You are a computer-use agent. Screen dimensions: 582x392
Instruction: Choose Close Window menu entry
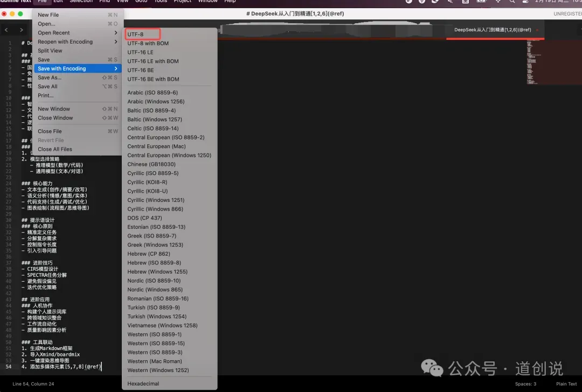coord(78,117)
